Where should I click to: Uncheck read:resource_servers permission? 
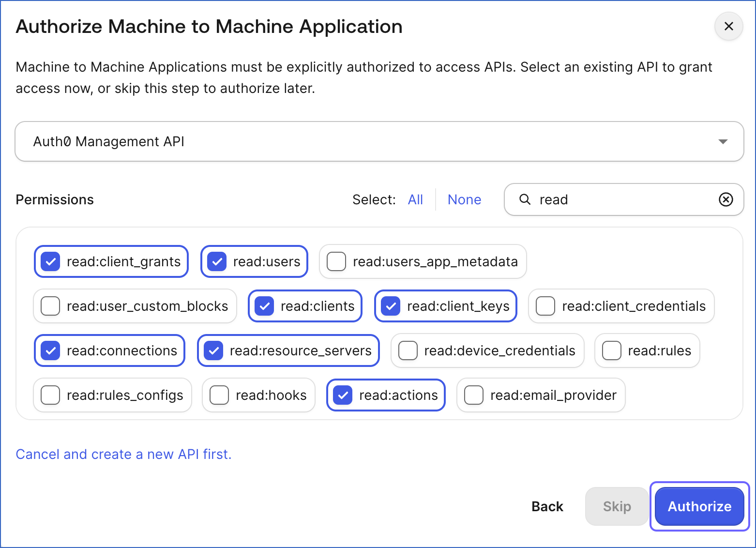point(213,351)
